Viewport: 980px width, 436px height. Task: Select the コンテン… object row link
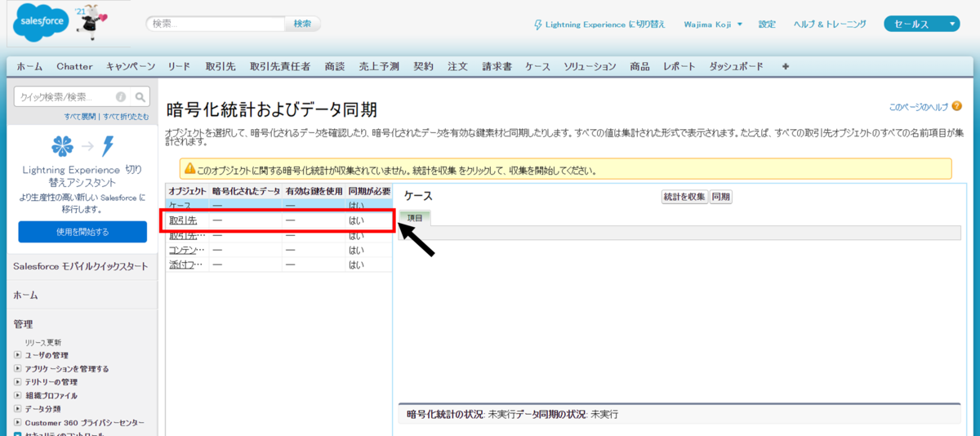[187, 250]
